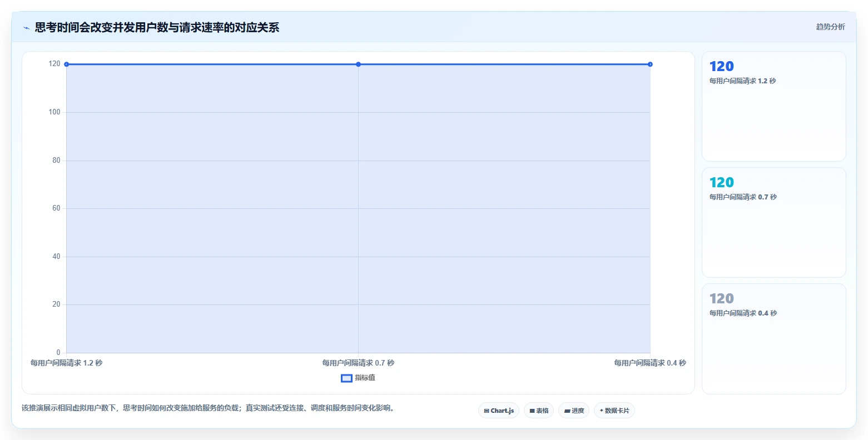This screenshot has width=868, height=440.
Task: Click y-axis tick label 80
Action: point(56,161)
